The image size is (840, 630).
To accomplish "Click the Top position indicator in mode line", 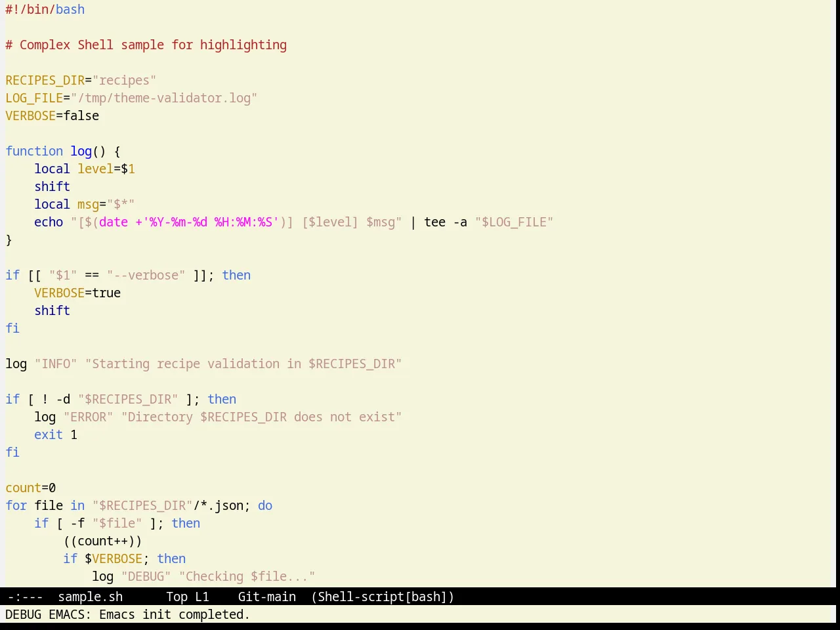I will tap(177, 597).
